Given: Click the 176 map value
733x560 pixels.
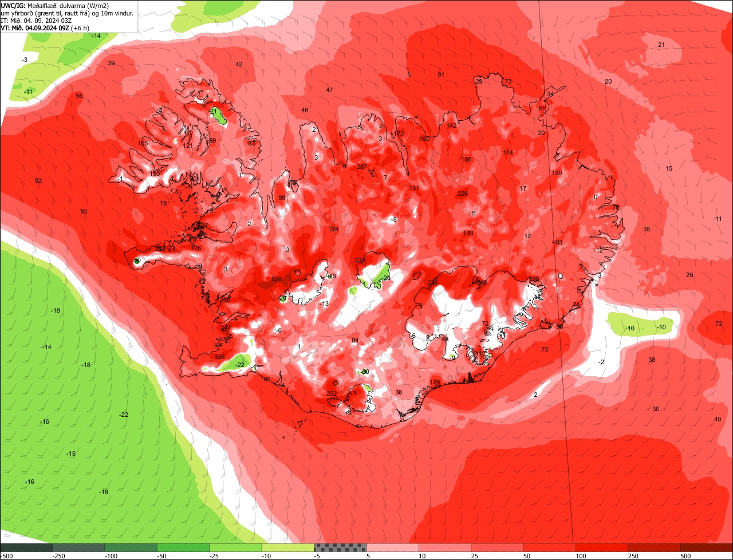Looking at the screenshot, I should point(196,248).
